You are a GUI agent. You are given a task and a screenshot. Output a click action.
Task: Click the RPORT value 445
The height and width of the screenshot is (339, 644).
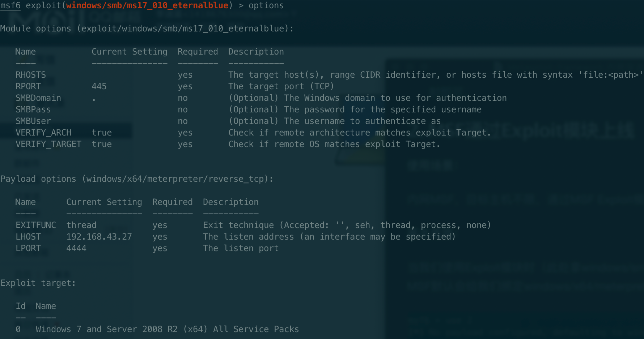(99, 86)
